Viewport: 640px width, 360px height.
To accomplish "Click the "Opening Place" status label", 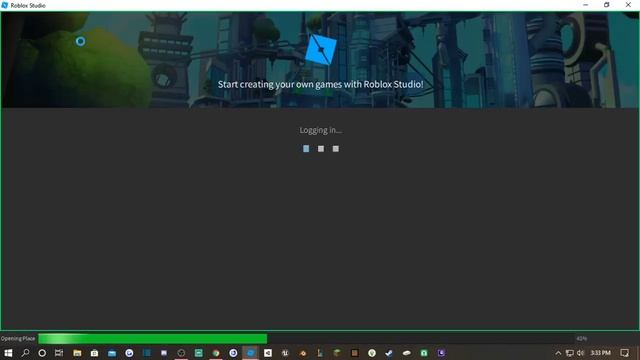I will (x=18, y=338).
